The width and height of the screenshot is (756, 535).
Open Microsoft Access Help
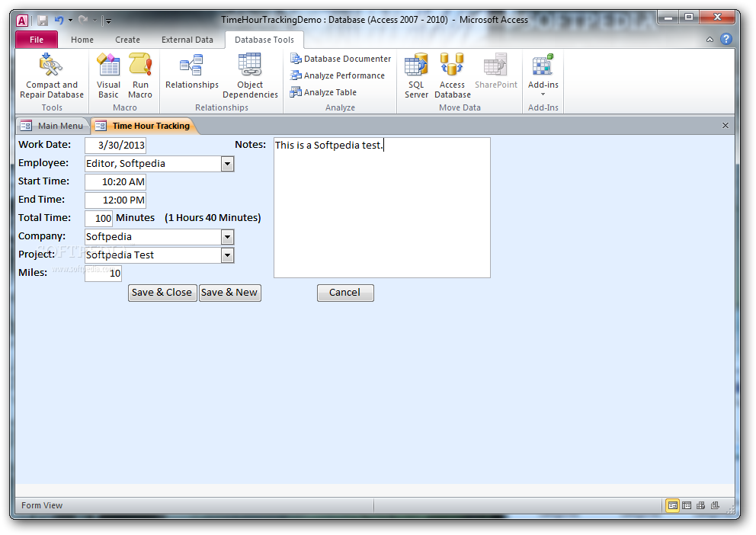(726, 39)
